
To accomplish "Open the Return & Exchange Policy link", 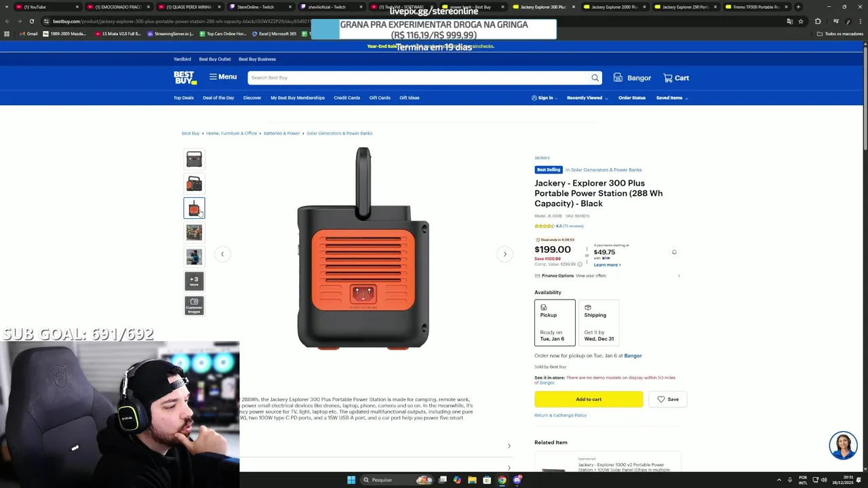I will [x=560, y=415].
